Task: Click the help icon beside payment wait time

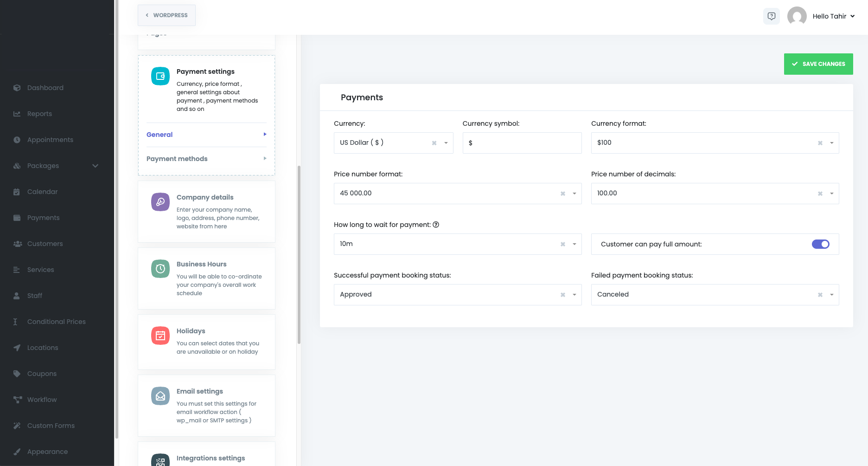Action: tap(436, 225)
